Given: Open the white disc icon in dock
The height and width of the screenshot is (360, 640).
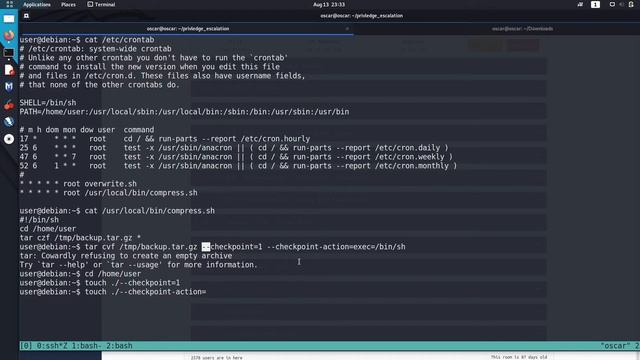Looking at the screenshot, I should (9, 139).
